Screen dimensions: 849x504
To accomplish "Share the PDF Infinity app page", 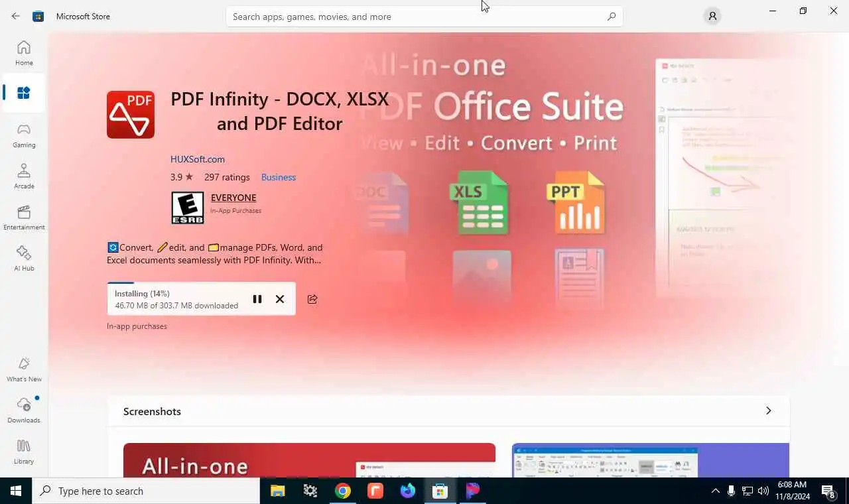I will click(x=312, y=299).
